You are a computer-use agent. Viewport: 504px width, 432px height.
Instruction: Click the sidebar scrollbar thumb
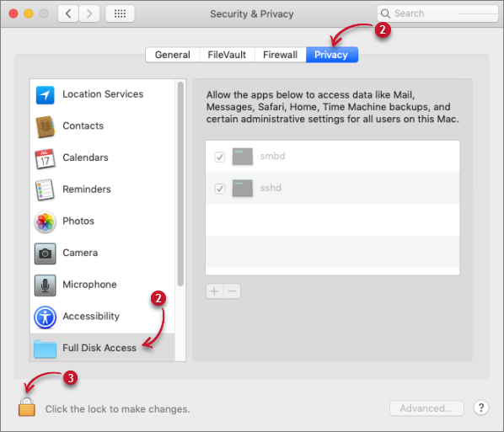[180, 184]
